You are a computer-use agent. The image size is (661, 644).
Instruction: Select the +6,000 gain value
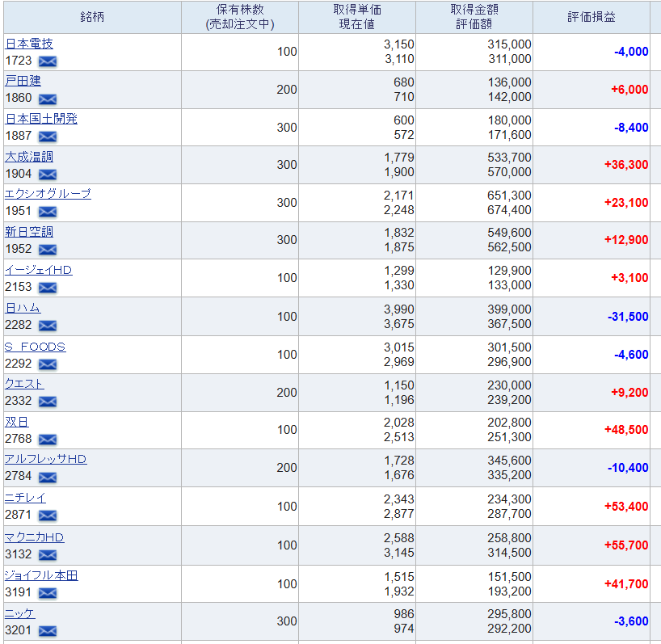pos(629,90)
